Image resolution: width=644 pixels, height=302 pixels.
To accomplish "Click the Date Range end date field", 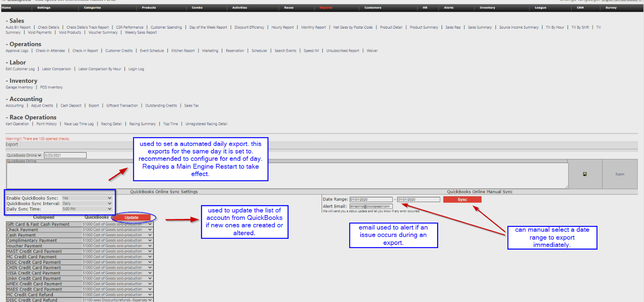I will (419, 200).
